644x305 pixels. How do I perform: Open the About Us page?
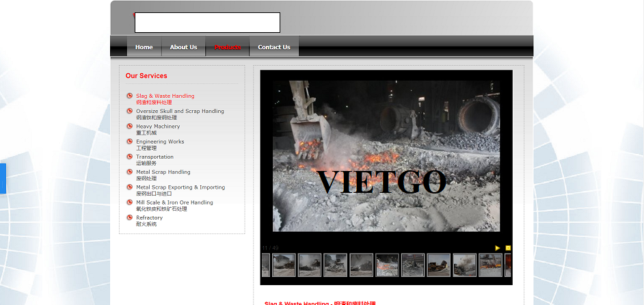click(x=184, y=47)
